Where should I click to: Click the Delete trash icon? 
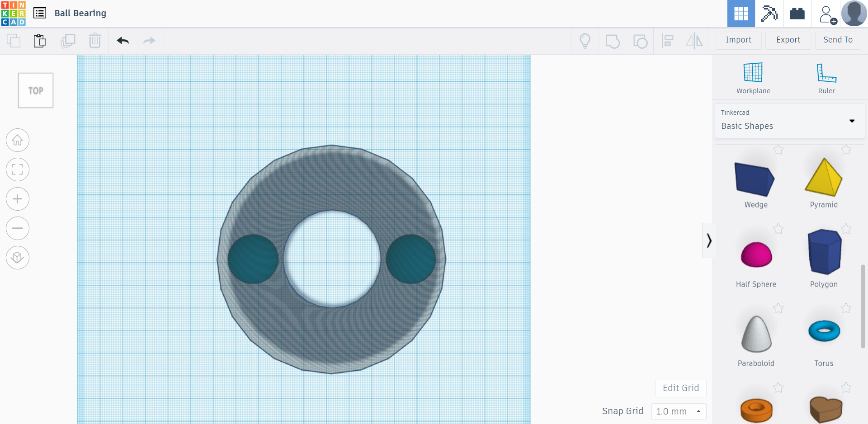click(x=95, y=41)
